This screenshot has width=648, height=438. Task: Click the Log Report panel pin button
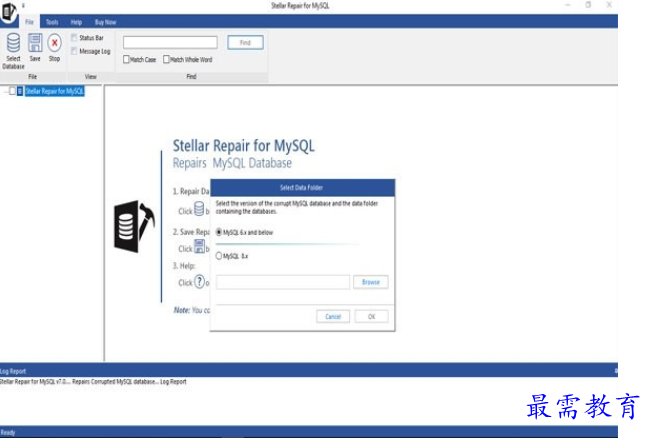[x=615, y=371]
